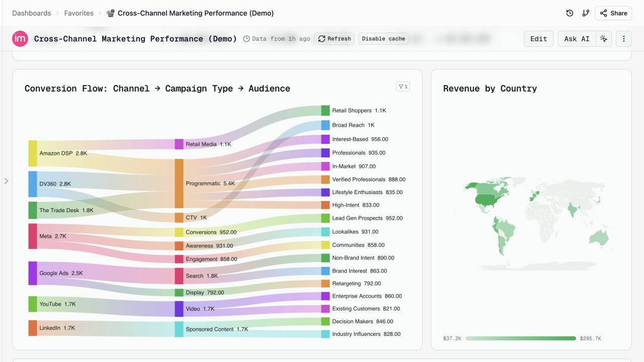
Task: Click 'Lookalikes 931.00' label
Action: 355,232
